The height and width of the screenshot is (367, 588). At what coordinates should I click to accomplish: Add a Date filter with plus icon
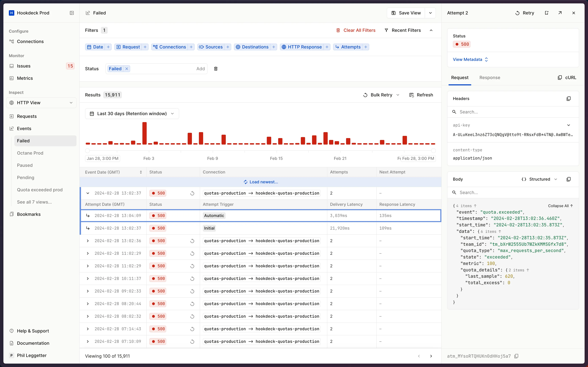108,47
